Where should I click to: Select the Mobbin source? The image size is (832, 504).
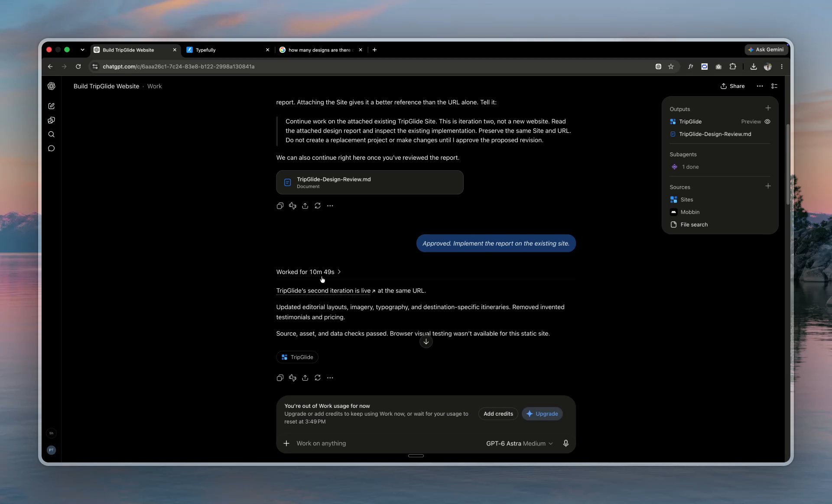click(x=685, y=212)
